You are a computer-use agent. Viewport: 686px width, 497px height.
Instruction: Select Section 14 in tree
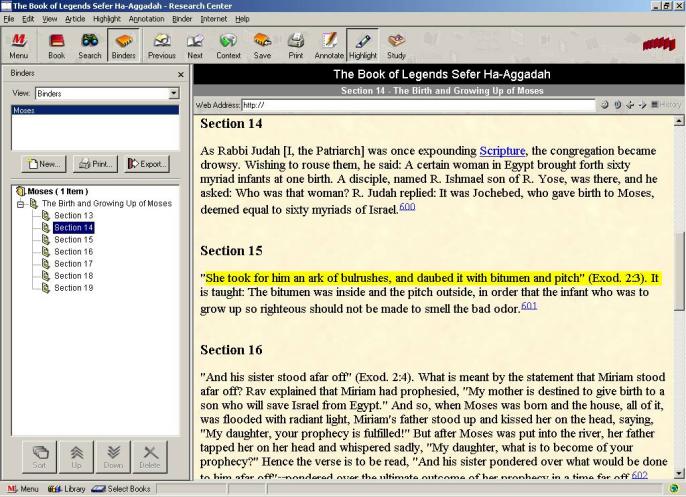click(74, 228)
